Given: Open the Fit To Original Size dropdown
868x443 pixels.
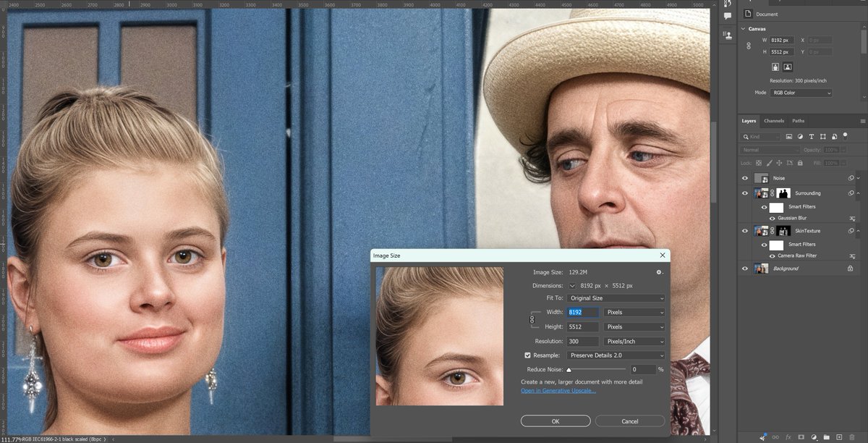Looking at the screenshot, I should tap(616, 298).
